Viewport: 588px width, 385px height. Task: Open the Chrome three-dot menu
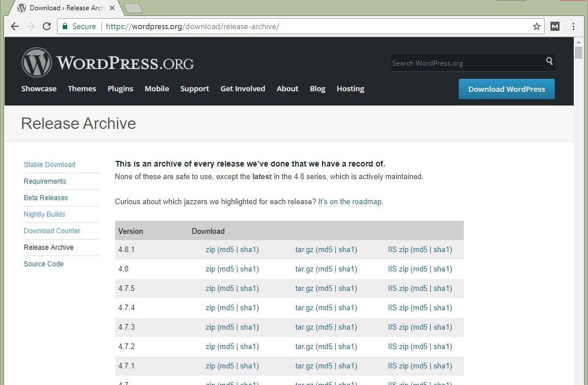(x=573, y=26)
